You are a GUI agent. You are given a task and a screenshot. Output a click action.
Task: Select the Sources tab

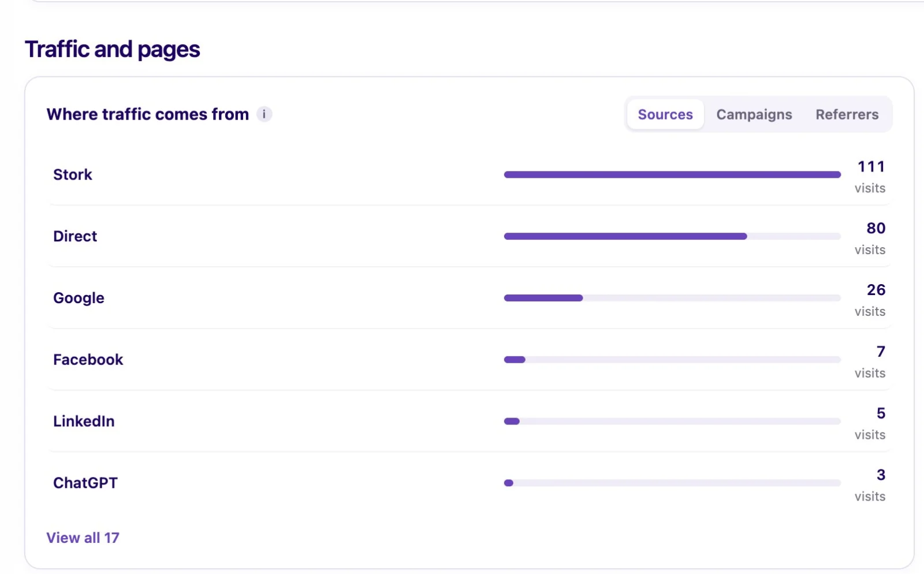(x=665, y=114)
